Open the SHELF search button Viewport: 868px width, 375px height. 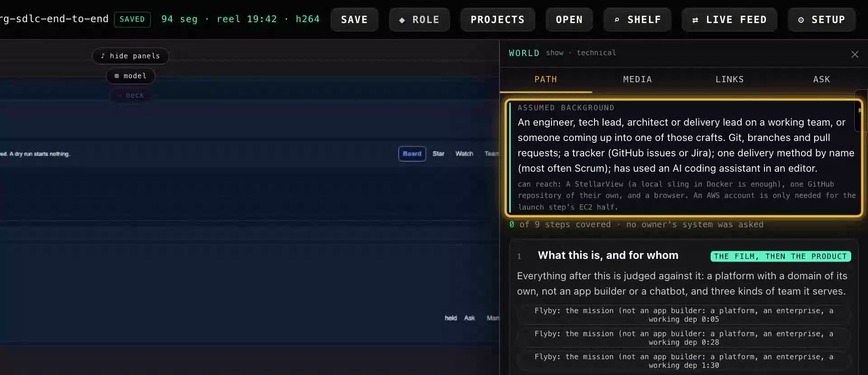click(637, 19)
